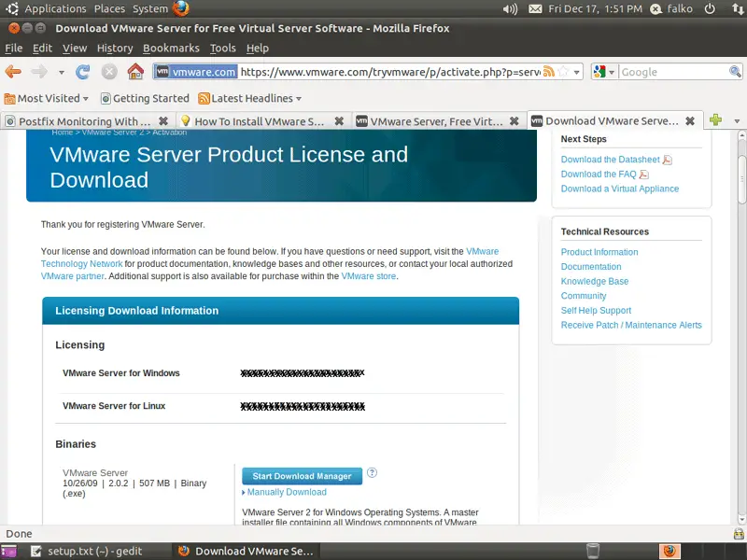Close the Postfix Monitoring tab
Screen dimensions: 747x560
coord(163,121)
